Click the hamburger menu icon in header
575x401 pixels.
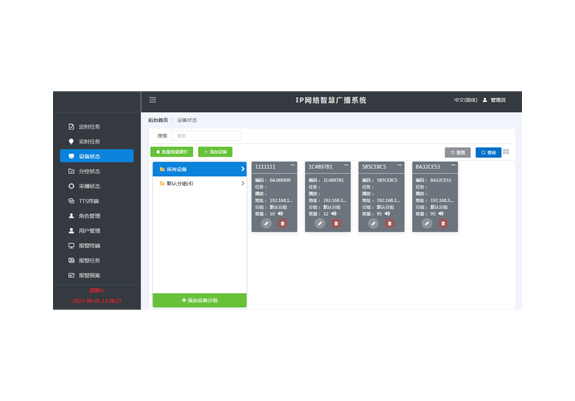point(153,100)
